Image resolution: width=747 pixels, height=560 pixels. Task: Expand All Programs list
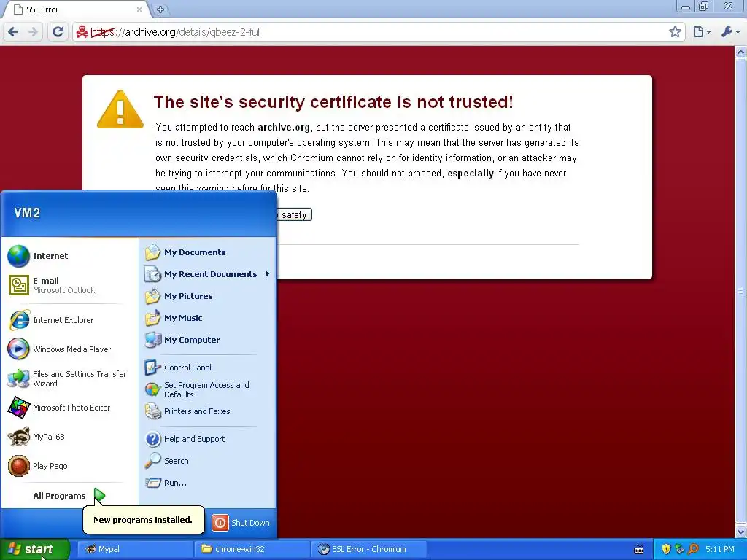[69, 496]
